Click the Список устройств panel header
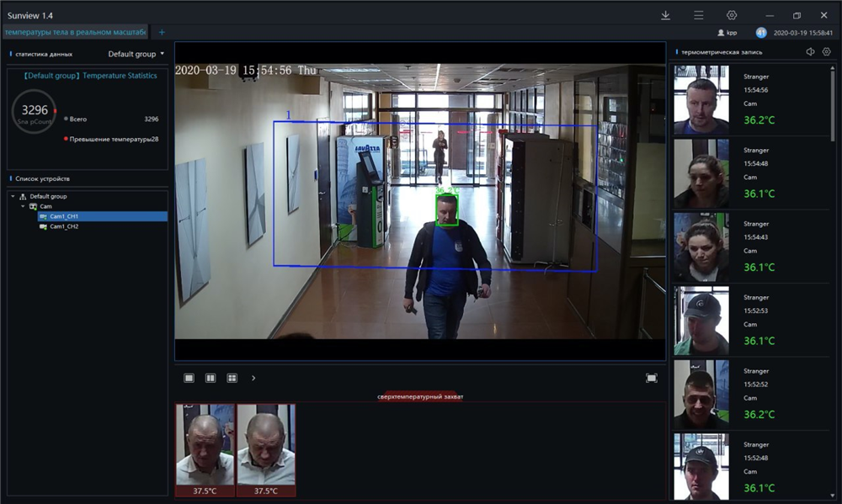 (42, 178)
